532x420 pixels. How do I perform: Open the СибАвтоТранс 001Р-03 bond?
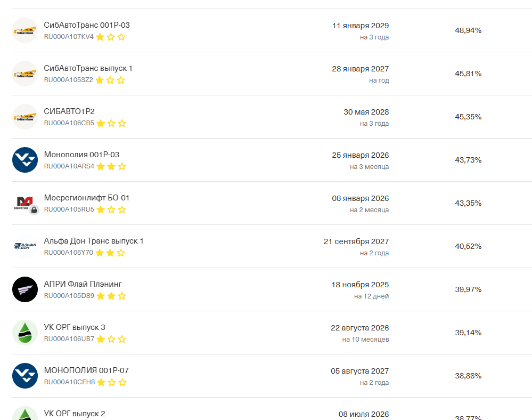[x=87, y=25]
